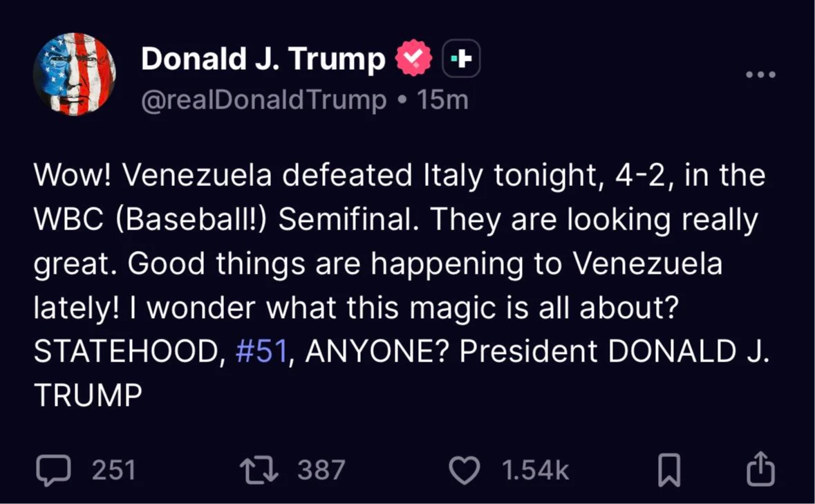Viewport: 815px width, 504px height.
Task: Click the word STATEHOOD in the post
Action: click(x=127, y=352)
